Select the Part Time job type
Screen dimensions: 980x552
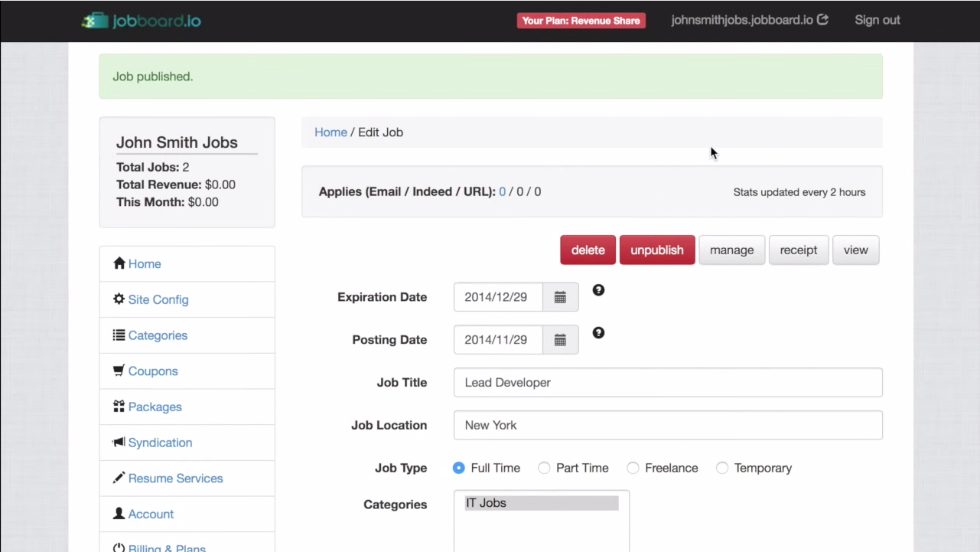[544, 468]
